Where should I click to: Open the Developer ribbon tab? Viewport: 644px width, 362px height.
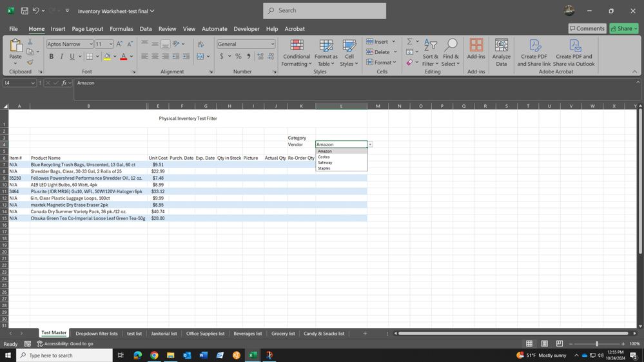tap(246, 29)
